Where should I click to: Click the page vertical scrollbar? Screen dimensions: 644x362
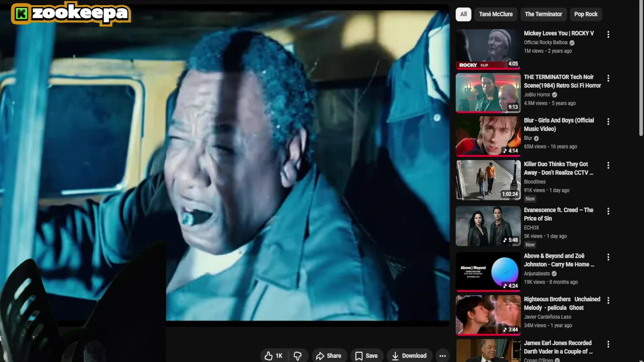(641, 68)
